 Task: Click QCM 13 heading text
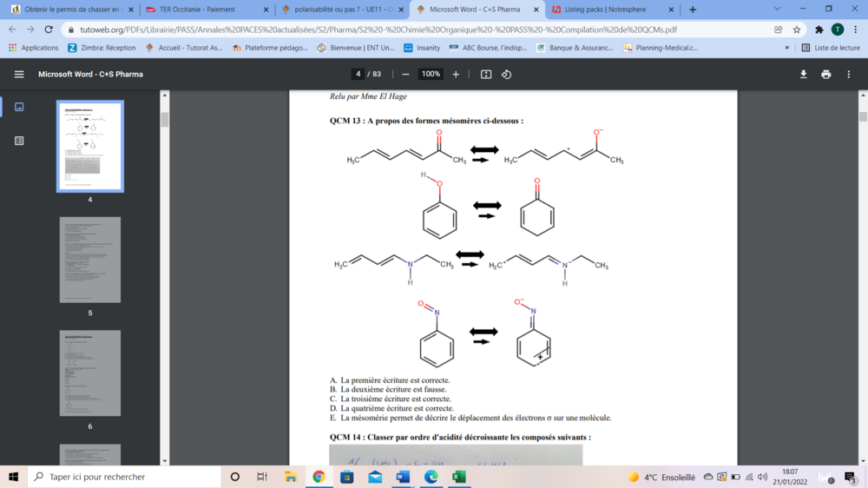tap(426, 121)
